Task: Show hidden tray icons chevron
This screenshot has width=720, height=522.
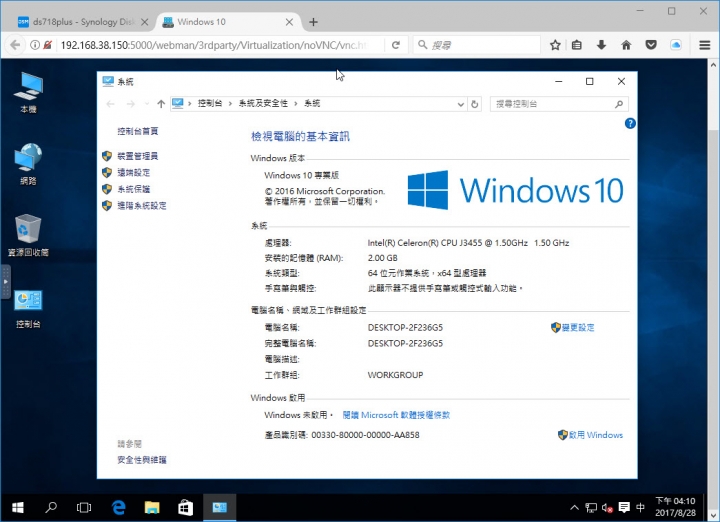Action: [574, 507]
